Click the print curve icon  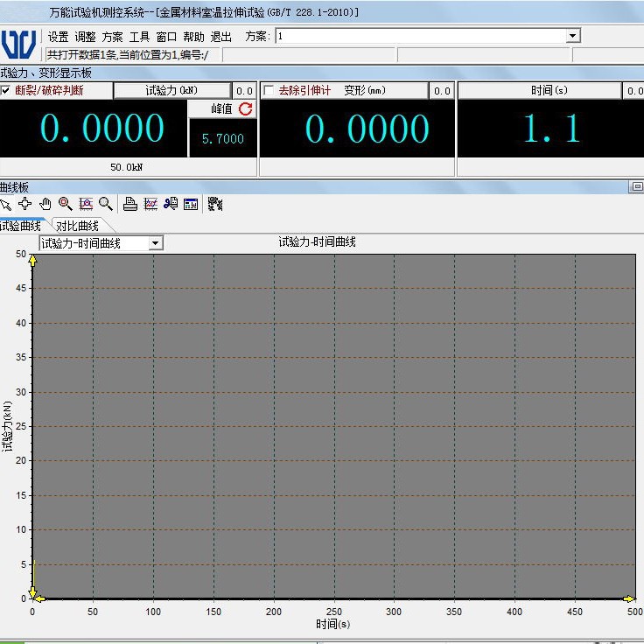pyautogui.click(x=130, y=204)
